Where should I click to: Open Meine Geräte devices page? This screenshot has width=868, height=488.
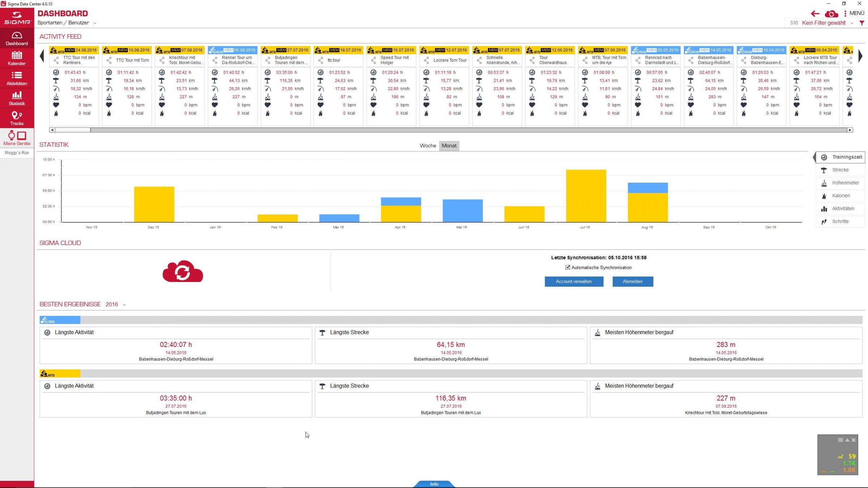click(17, 138)
